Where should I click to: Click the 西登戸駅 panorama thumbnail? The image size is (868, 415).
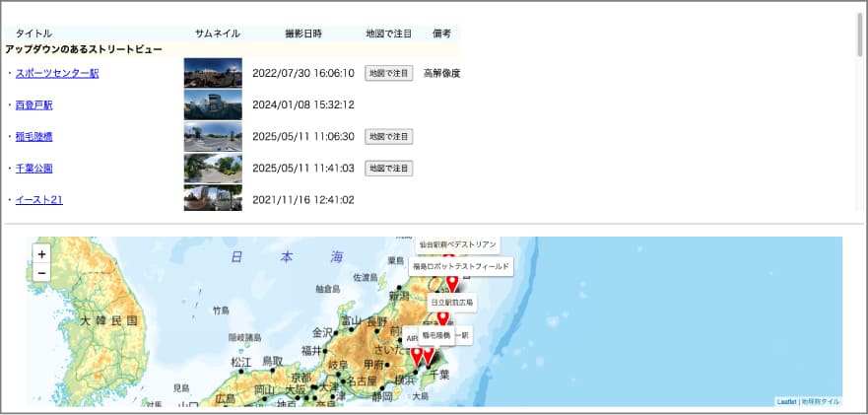(x=213, y=104)
